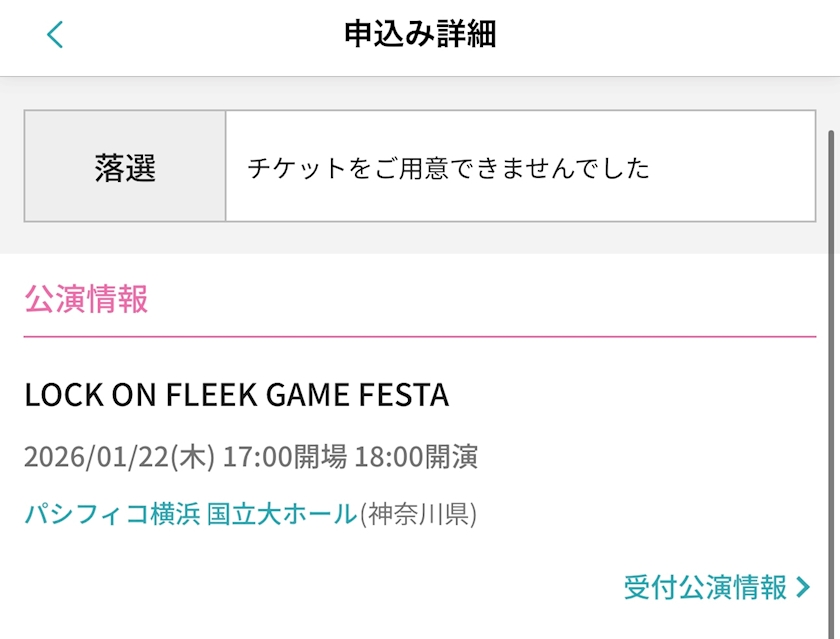The image size is (840, 639).
Task: Click the (神奈川県) prefecture label
Action: 418,514
